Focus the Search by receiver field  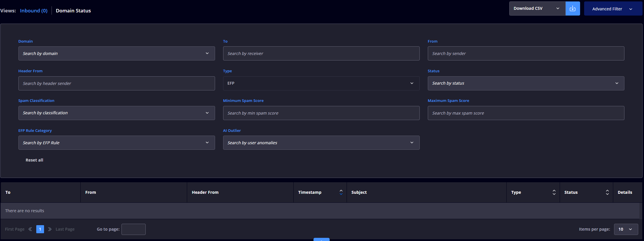pos(321,54)
